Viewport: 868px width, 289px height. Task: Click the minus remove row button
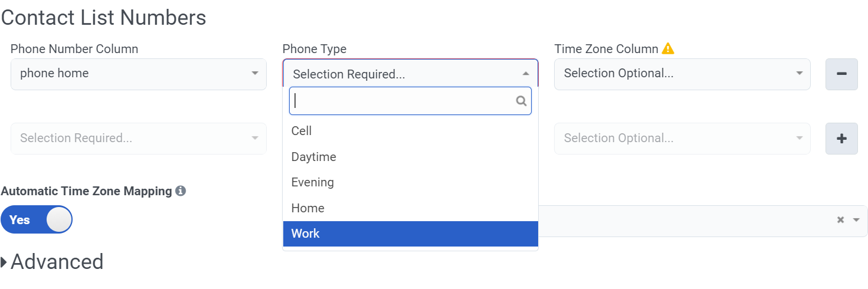click(841, 74)
